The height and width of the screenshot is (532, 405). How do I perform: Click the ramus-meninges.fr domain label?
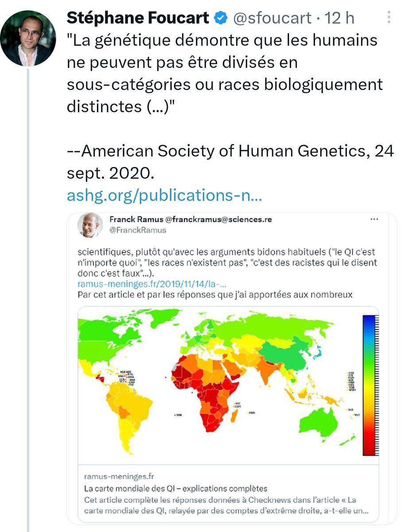[x=118, y=477]
